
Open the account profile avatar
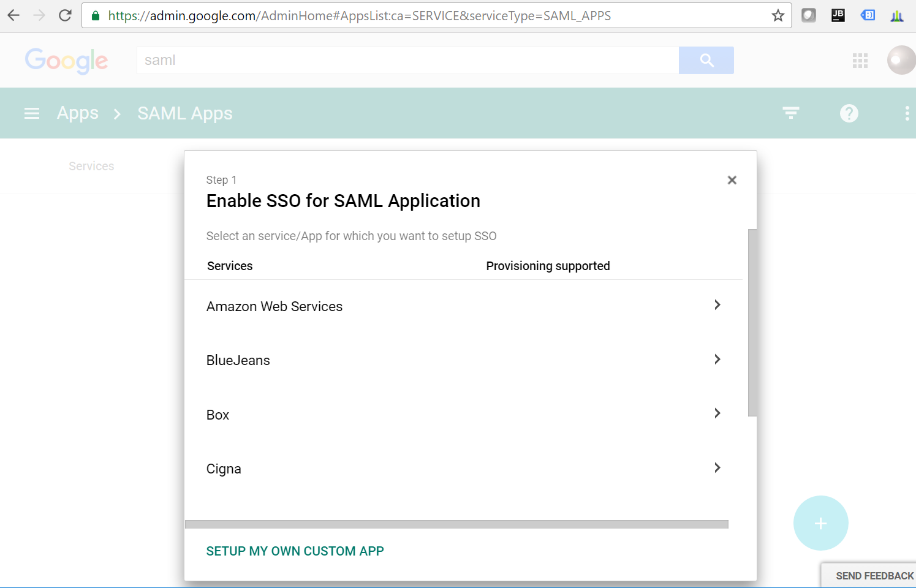901,60
